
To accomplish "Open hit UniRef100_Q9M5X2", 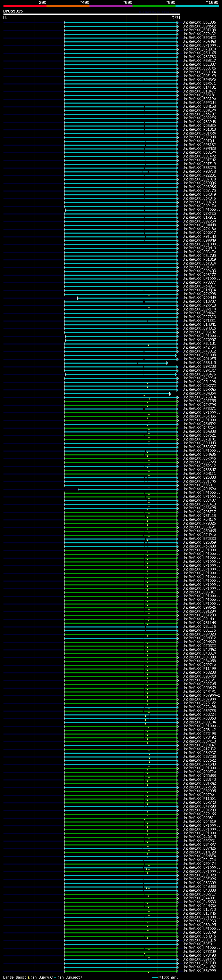I will point(199,26).
